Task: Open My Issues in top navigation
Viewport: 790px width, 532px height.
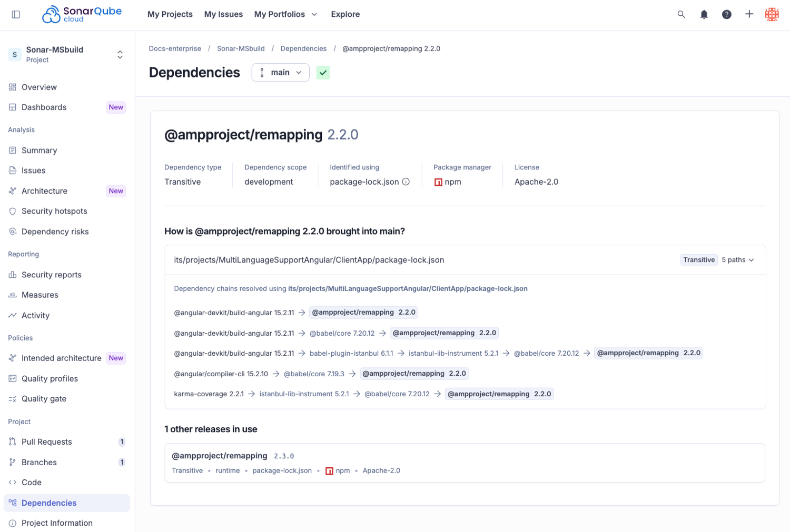Action: pos(223,14)
